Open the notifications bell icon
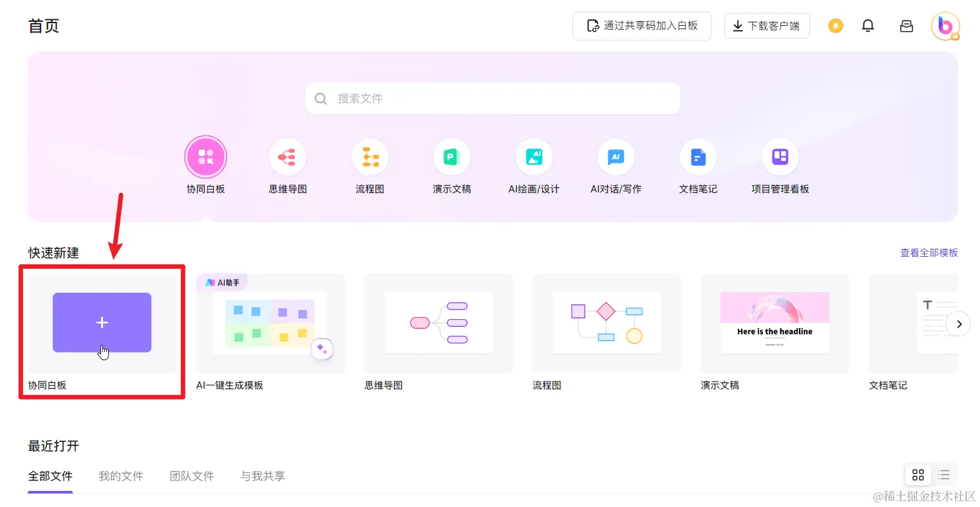Viewport: 980px width, 507px height. tap(868, 26)
